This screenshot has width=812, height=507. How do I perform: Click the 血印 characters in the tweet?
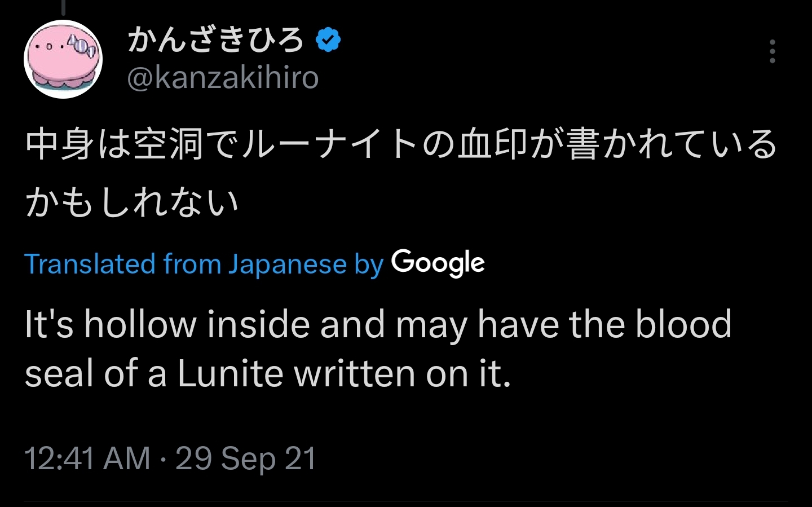pos(492,144)
